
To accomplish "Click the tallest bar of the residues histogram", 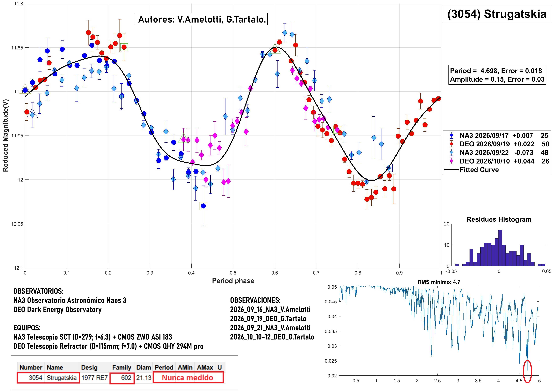I will tap(500, 248).
